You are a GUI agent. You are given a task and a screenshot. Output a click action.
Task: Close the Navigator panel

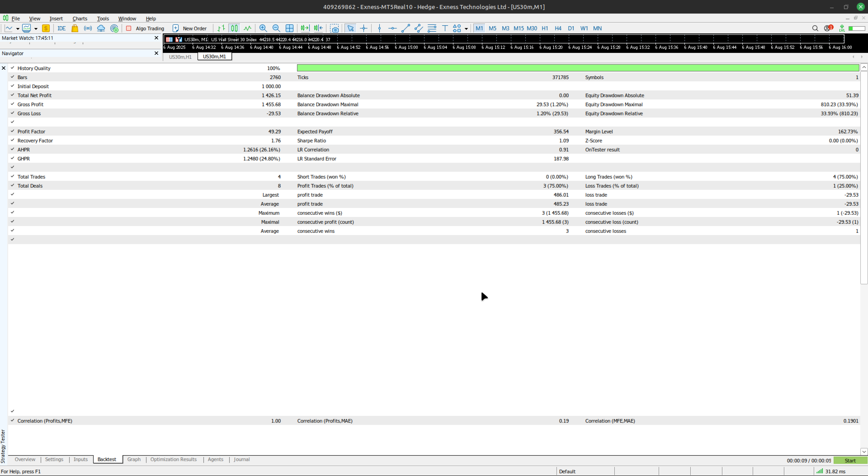tap(156, 53)
